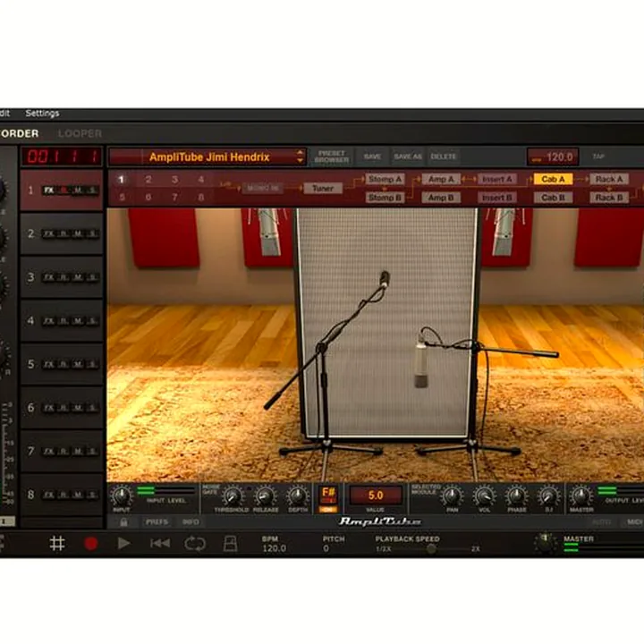Screen dimensions: 644x644
Task: Click the PHASE knob
Action: pos(517,496)
